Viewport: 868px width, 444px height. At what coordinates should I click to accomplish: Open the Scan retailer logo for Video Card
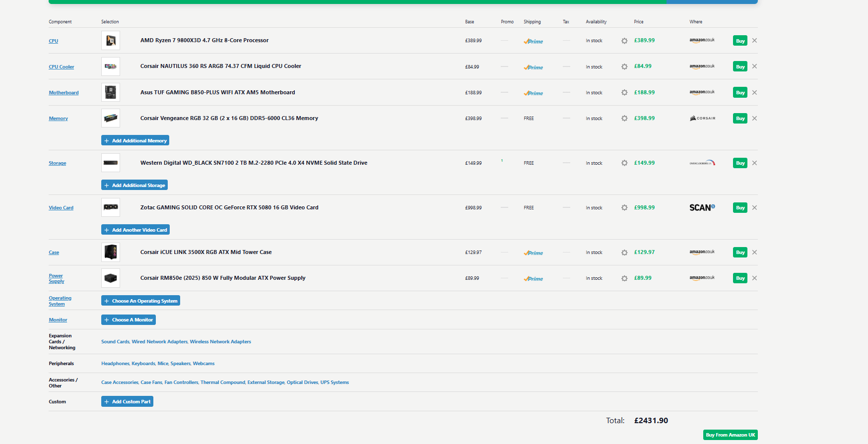[x=702, y=208]
